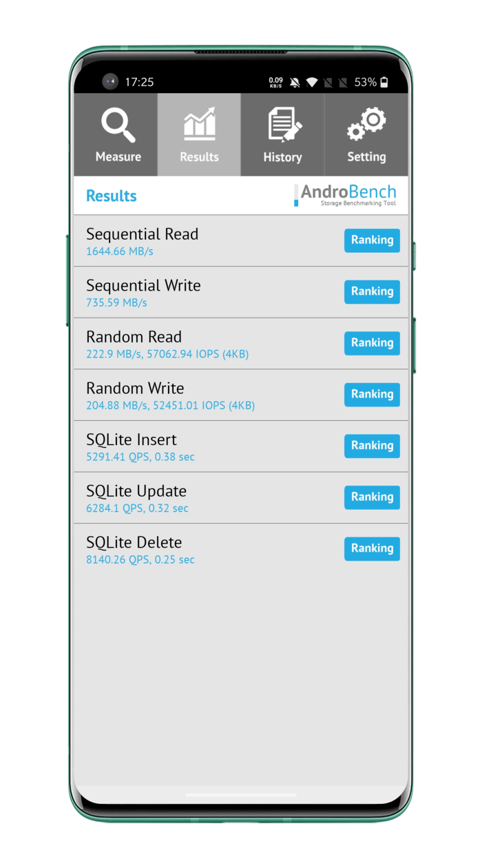Open Ranking for Sequential Read

372,240
